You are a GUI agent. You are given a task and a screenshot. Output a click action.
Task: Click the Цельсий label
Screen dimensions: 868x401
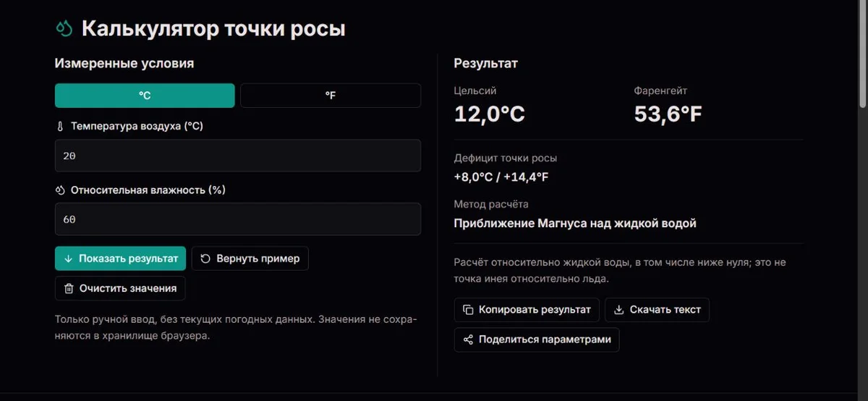(475, 91)
